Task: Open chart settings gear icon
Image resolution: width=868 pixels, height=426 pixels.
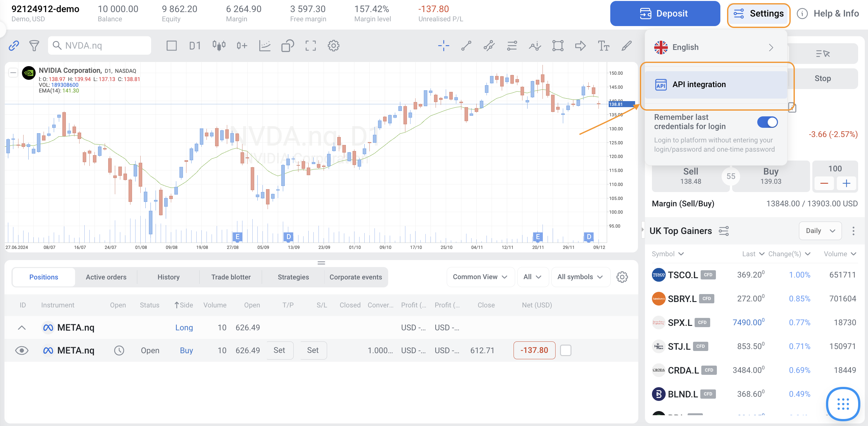Action: 333,46
